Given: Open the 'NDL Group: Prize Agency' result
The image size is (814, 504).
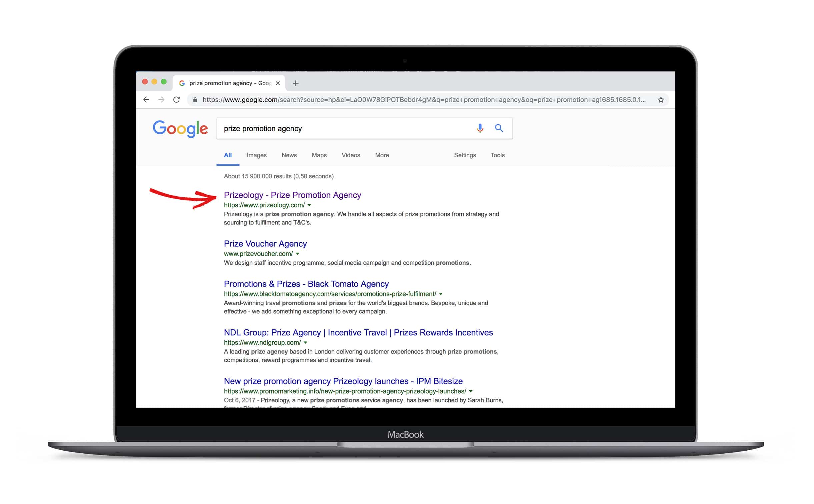Looking at the screenshot, I should pos(358,333).
